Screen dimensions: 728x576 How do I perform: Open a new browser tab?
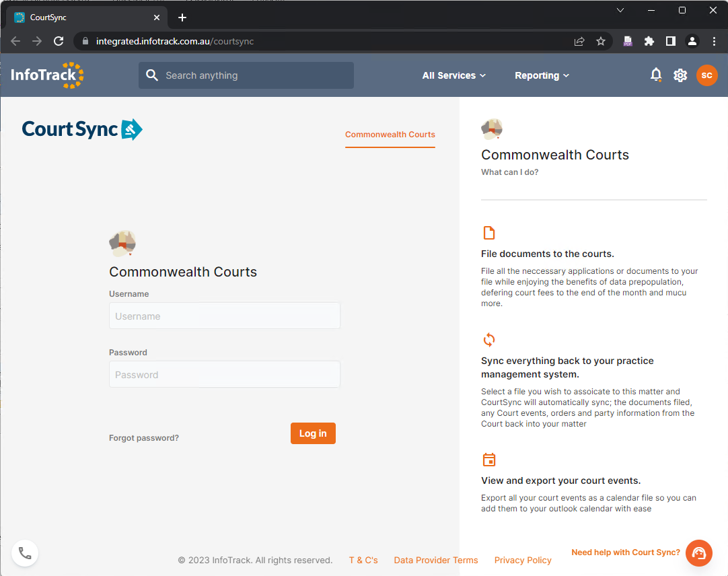[182, 17]
